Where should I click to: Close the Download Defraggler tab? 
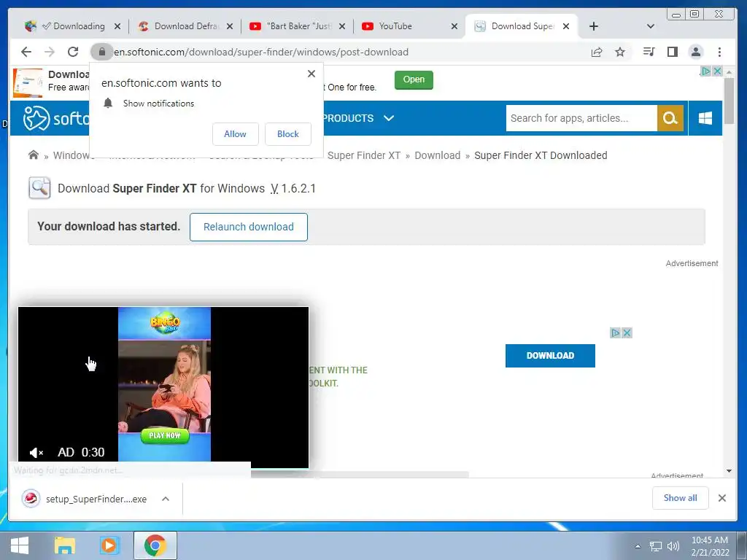pyautogui.click(x=230, y=26)
